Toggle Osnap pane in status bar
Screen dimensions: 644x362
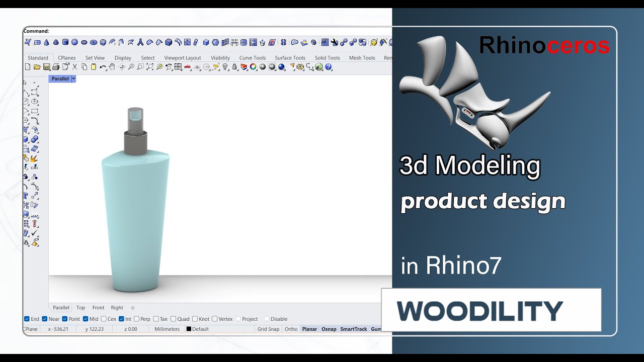329,329
